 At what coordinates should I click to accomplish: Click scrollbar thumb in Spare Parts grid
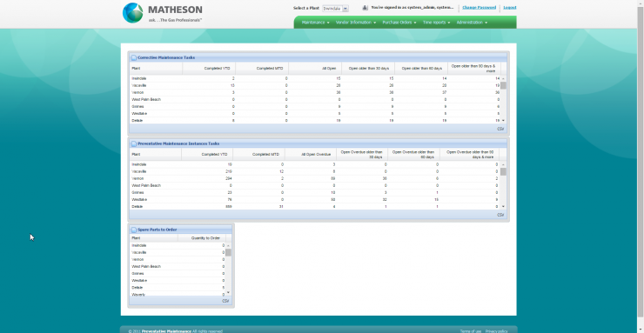coord(228,252)
